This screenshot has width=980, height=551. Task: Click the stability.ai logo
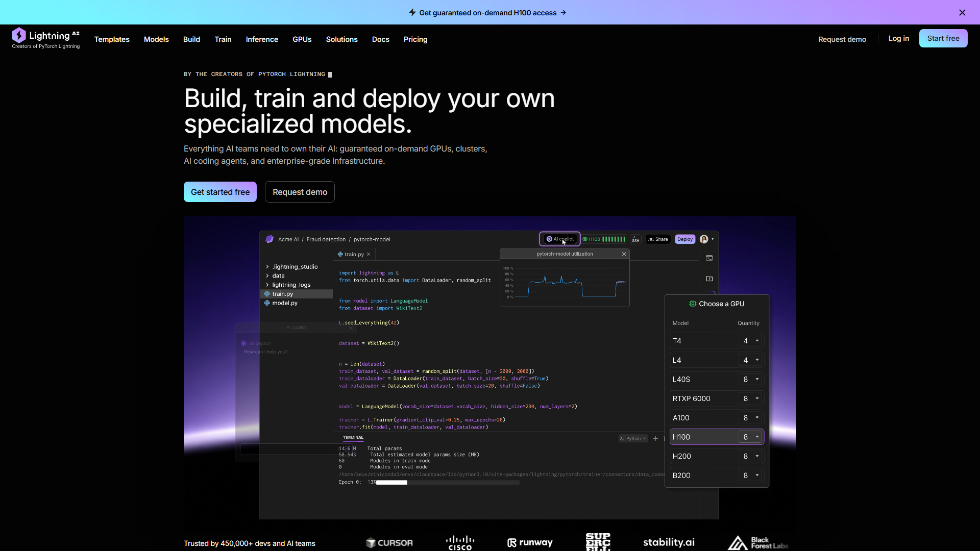669,542
